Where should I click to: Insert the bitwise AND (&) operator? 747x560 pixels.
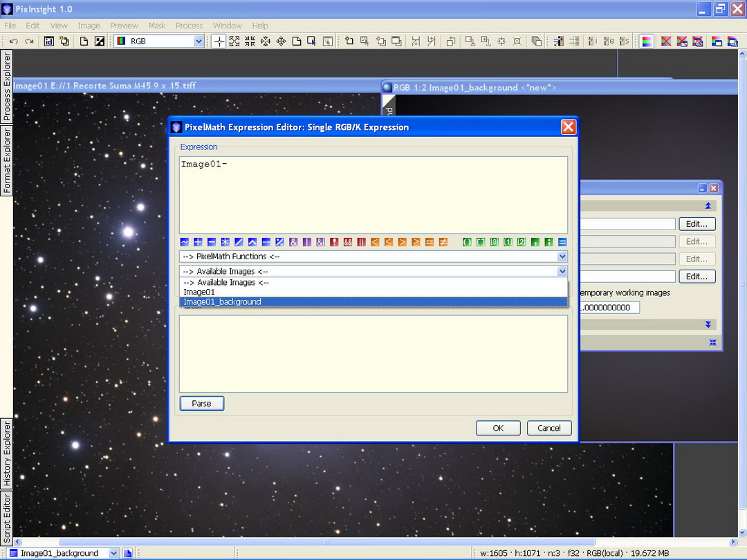[293, 242]
